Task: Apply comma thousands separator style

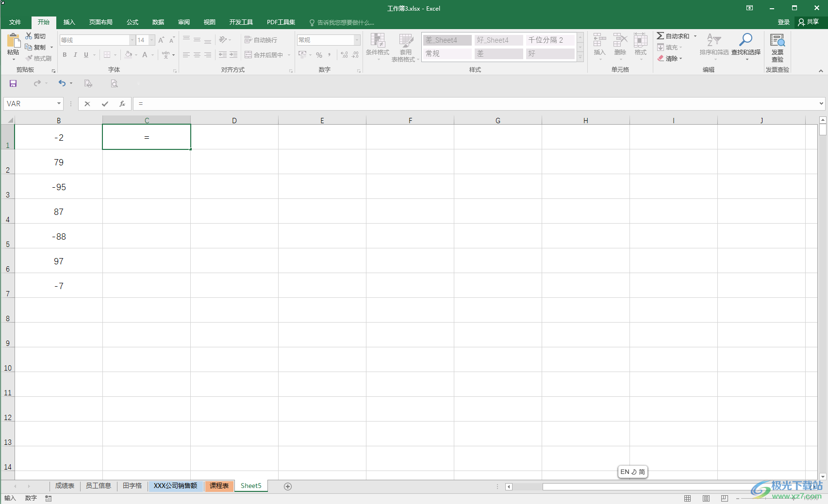Action: pyautogui.click(x=330, y=55)
